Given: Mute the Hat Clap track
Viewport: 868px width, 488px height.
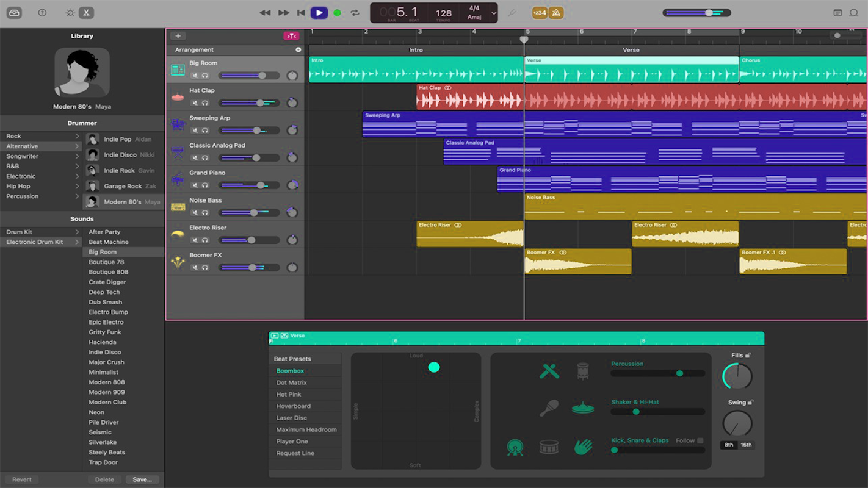Looking at the screenshot, I should 195,103.
